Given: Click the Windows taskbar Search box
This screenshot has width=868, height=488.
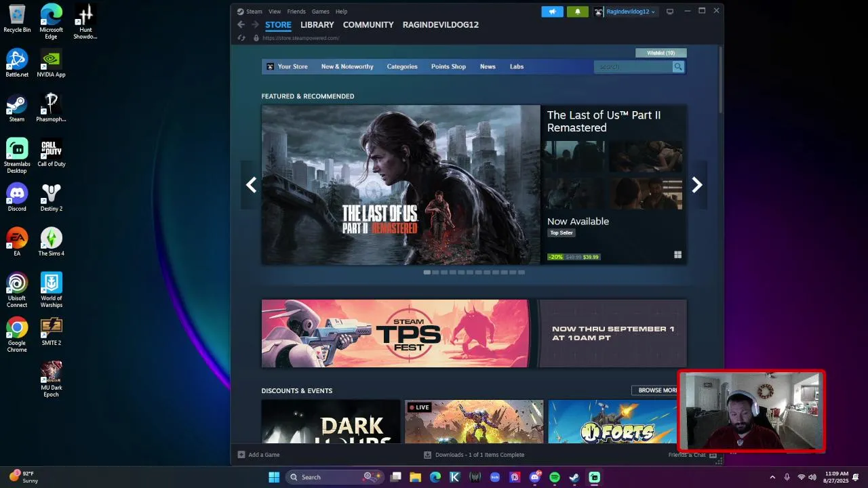Looking at the screenshot, I should (x=334, y=477).
